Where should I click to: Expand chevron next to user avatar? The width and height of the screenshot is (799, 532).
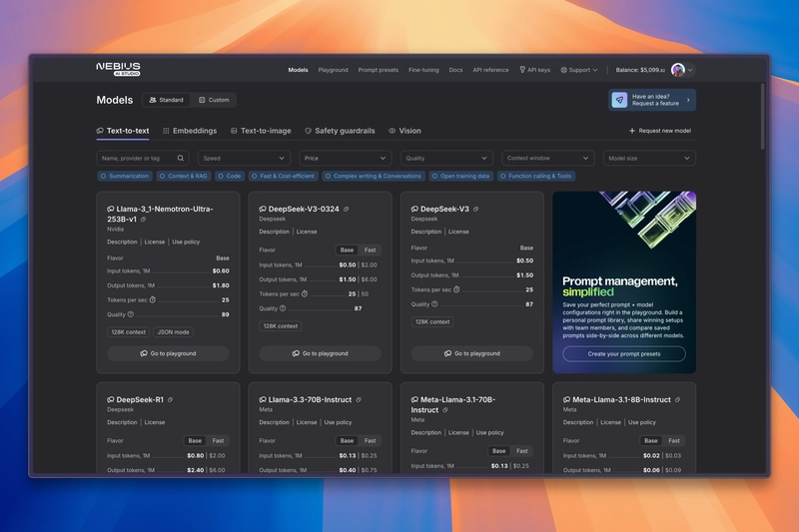click(690, 70)
